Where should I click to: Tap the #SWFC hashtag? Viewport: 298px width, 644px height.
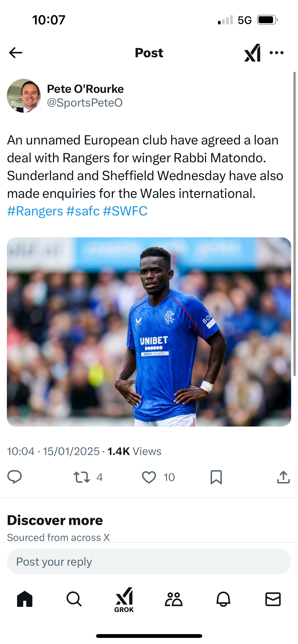click(125, 211)
